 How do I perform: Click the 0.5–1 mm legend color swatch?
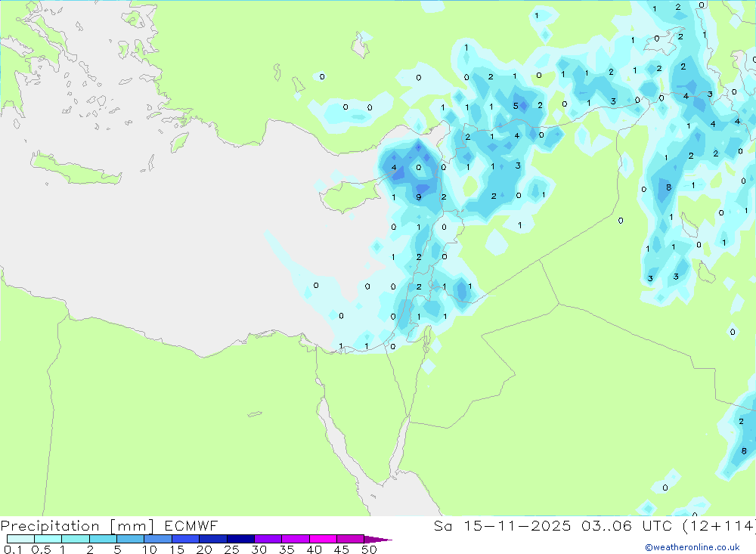pos(48,539)
